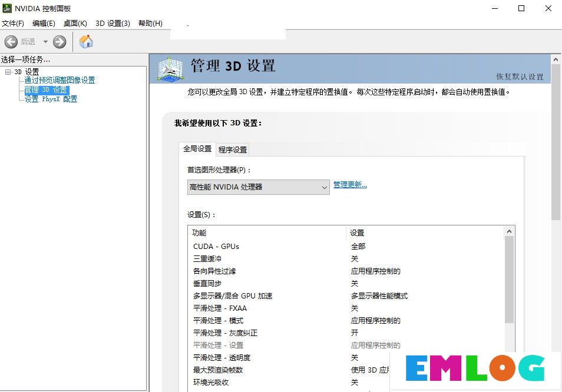Open the 文件(F) menu
562x392 pixels.
(13, 24)
